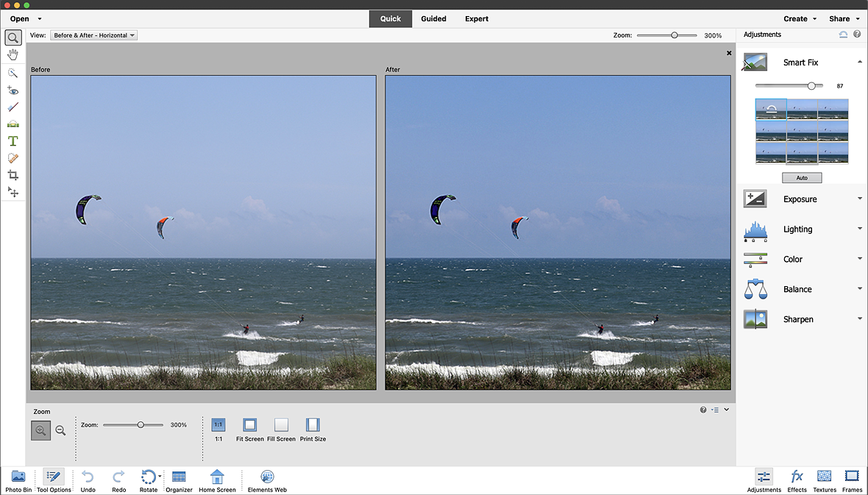This screenshot has height=495, width=868.
Task: Reset the Adjustments panel
Action: 843,35
